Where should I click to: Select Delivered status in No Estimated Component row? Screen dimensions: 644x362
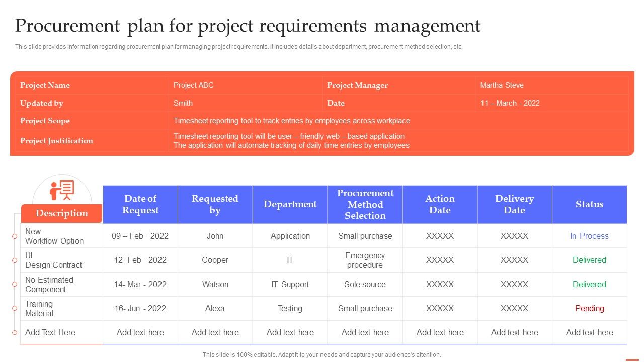point(589,284)
